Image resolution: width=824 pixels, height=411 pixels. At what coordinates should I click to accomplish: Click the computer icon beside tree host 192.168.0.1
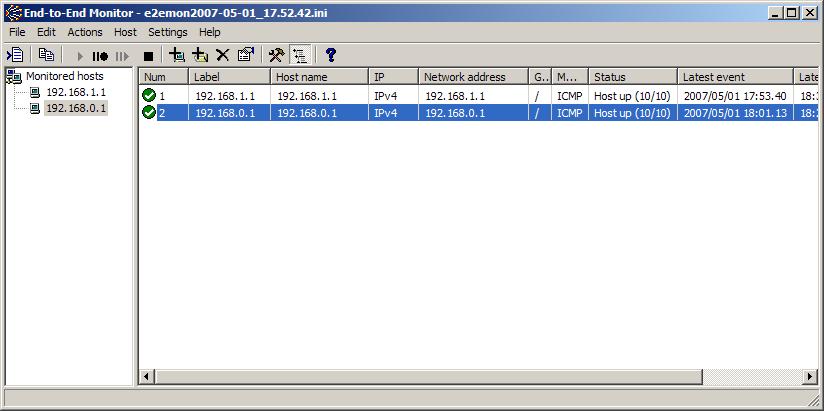coord(35,109)
